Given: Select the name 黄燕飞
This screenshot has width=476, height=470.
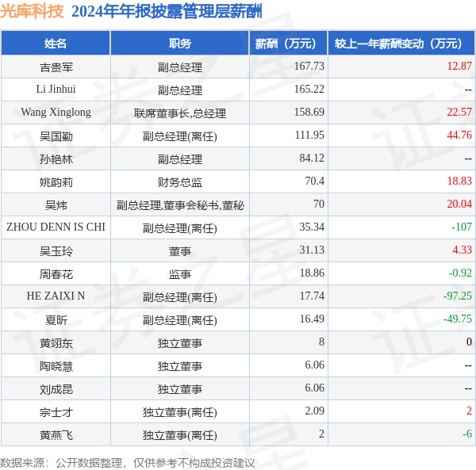Looking at the screenshot, I should click(x=56, y=435).
